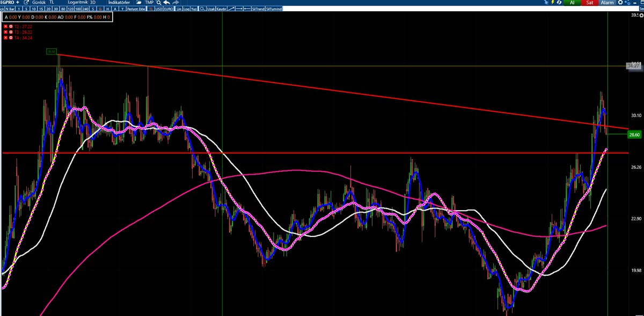
Task: Select the Y yearly period button
Action: [x=122, y=9]
